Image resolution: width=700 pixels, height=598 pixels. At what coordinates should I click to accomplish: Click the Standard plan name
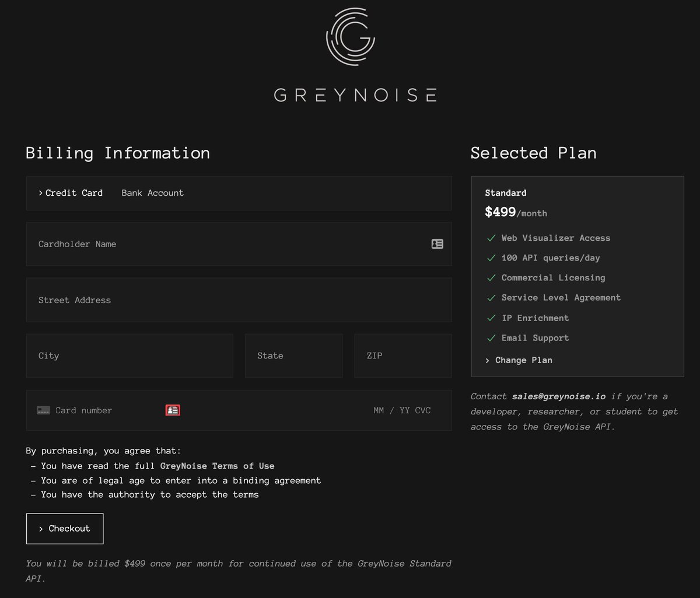(506, 193)
